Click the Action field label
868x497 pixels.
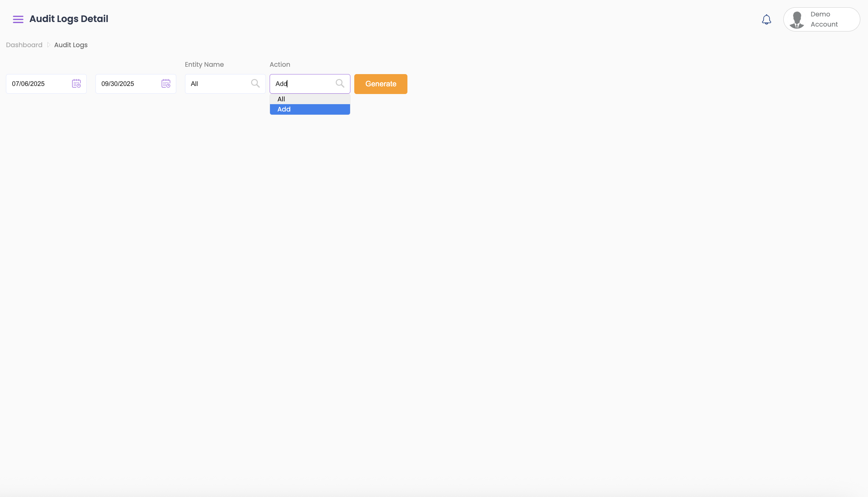point(280,64)
